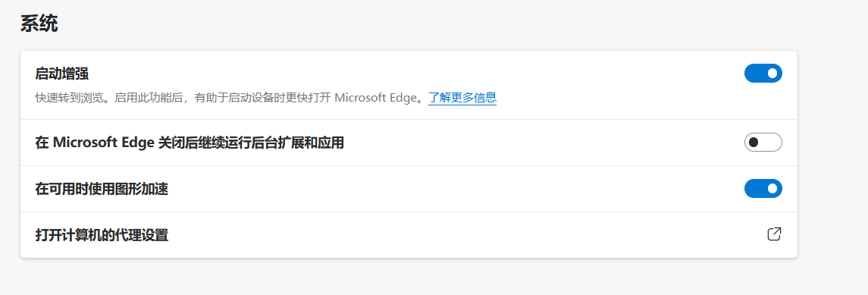This screenshot has width=868, height=295.
Task: Open proxy settings via external link icon
Action: [x=774, y=234]
